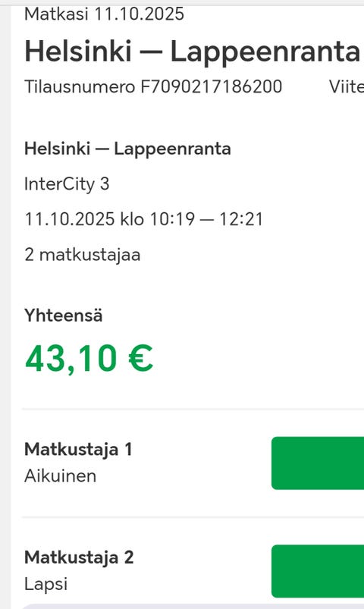The image size is (364, 609).
Task: Click the Tilausnumero label text
Action: (80, 86)
